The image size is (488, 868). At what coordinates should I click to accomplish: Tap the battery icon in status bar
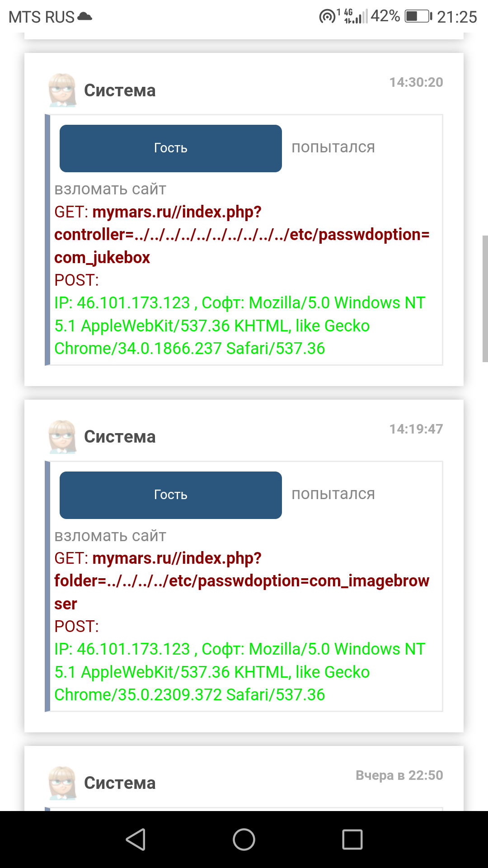(418, 17)
